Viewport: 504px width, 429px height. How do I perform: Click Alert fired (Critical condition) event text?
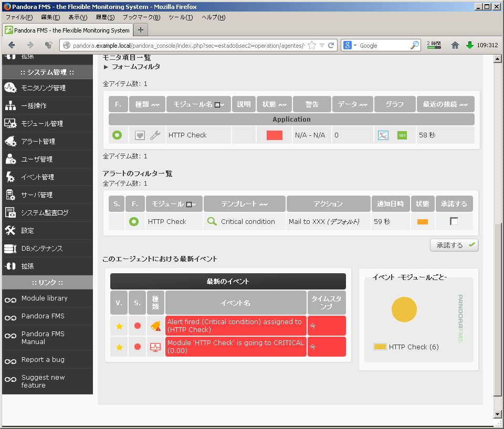(234, 326)
